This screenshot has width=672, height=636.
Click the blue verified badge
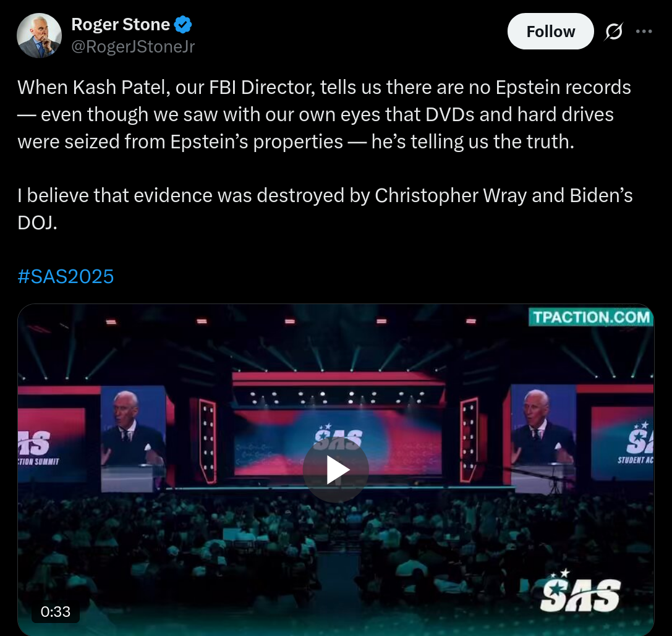click(x=183, y=25)
